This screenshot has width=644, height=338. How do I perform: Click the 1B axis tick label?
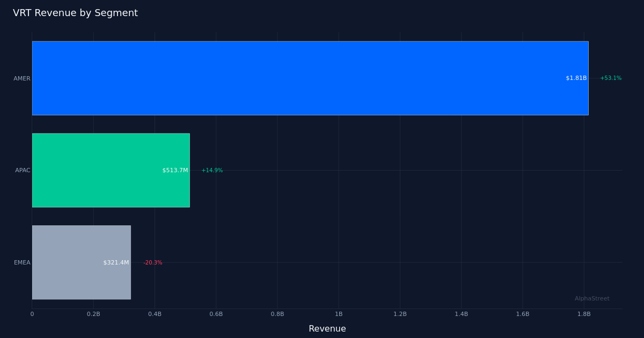pos(339,314)
